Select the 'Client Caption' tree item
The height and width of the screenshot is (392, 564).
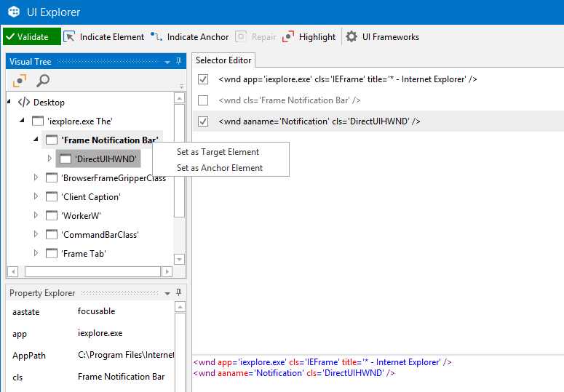click(x=91, y=197)
